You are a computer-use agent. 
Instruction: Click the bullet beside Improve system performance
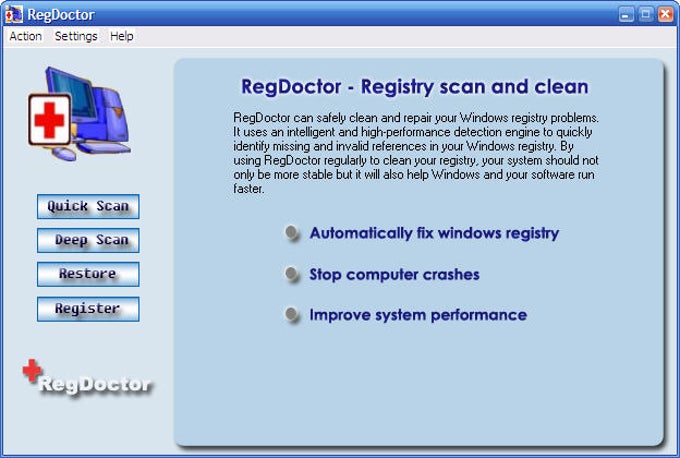pyautogui.click(x=292, y=314)
